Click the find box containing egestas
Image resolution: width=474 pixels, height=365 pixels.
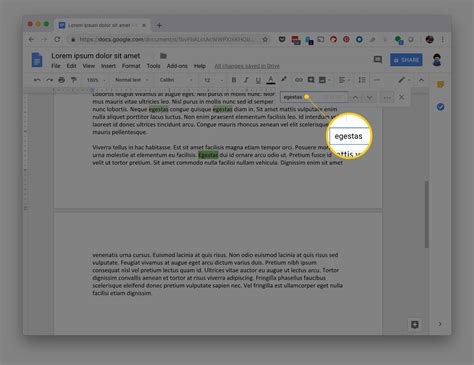click(314, 97)
